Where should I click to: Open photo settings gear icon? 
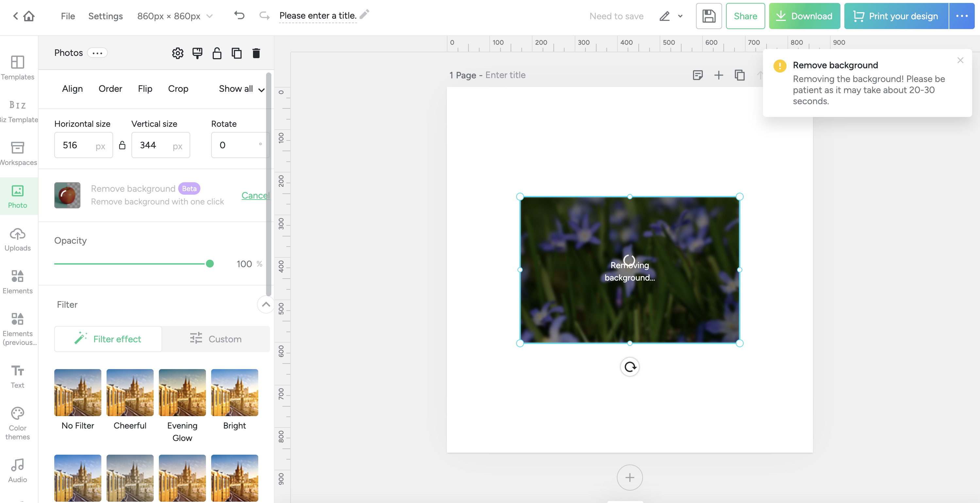click(x=178, y=53)
